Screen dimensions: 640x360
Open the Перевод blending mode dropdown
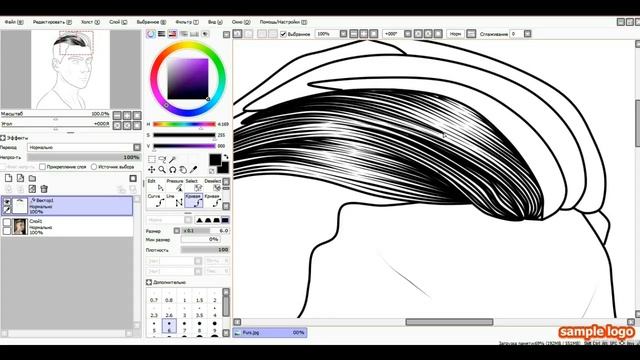[137, 147]
